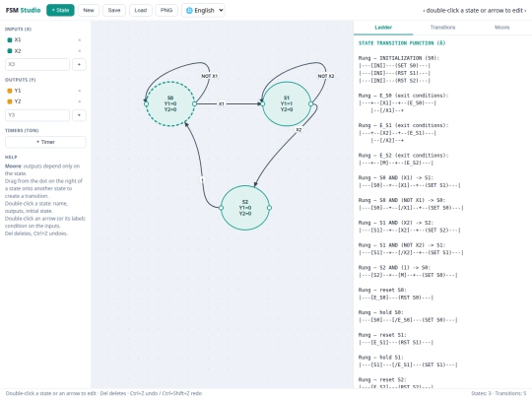This screenshot has height=399, width=532.
Task: Click the + State button
Action: 60,10
